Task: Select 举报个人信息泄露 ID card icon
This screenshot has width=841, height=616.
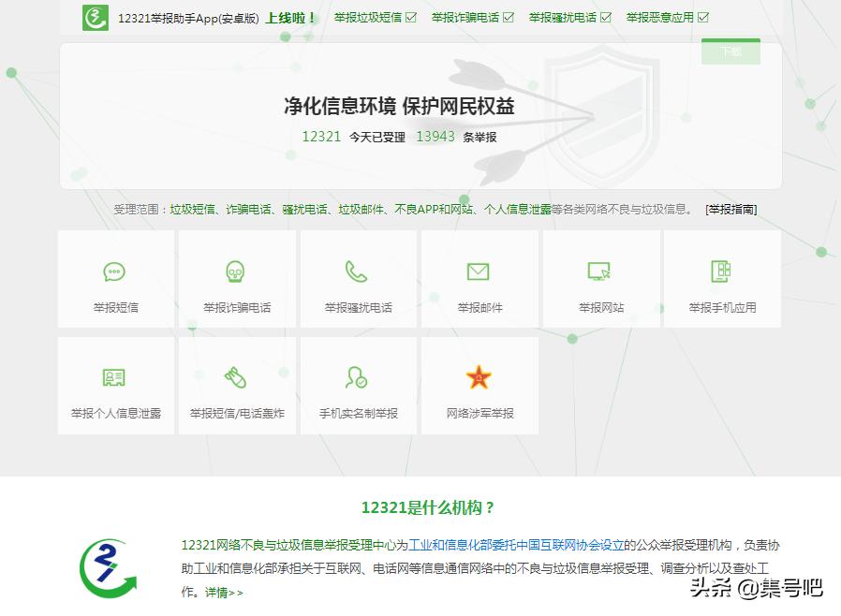Action: click(115, 378)
